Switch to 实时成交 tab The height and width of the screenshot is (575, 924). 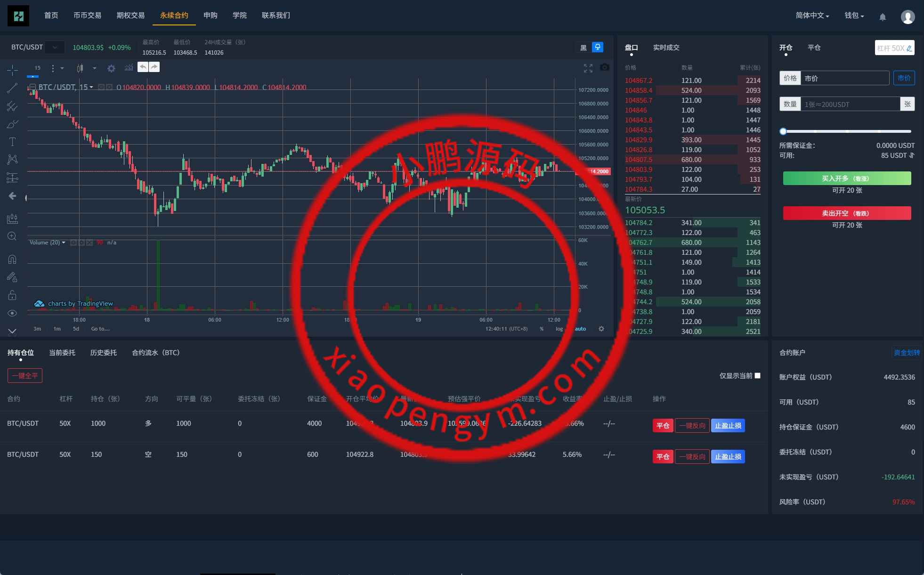[x=666, y=48]
